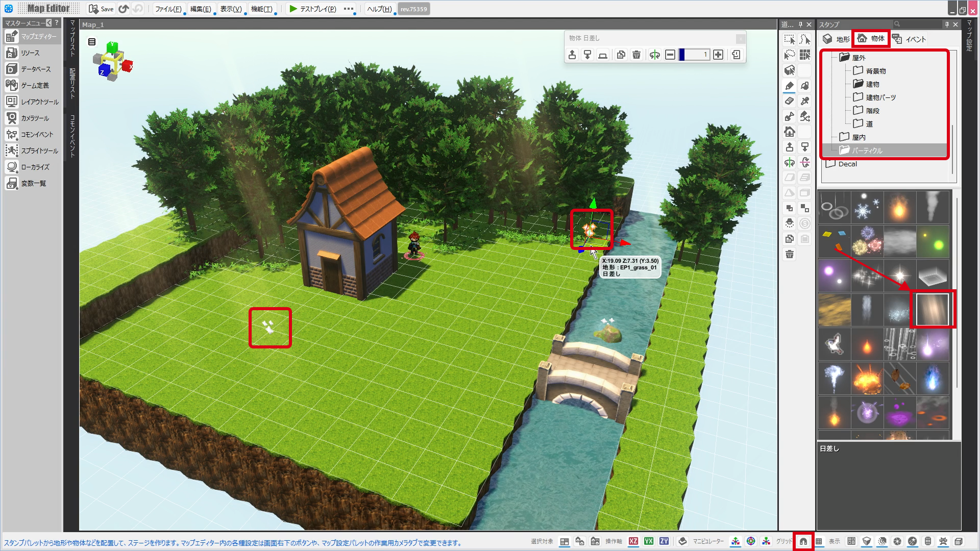Image resolution: width=980 pixels, height=551 pixels.
Task: Click the Save button
Action: pos(101,9)
